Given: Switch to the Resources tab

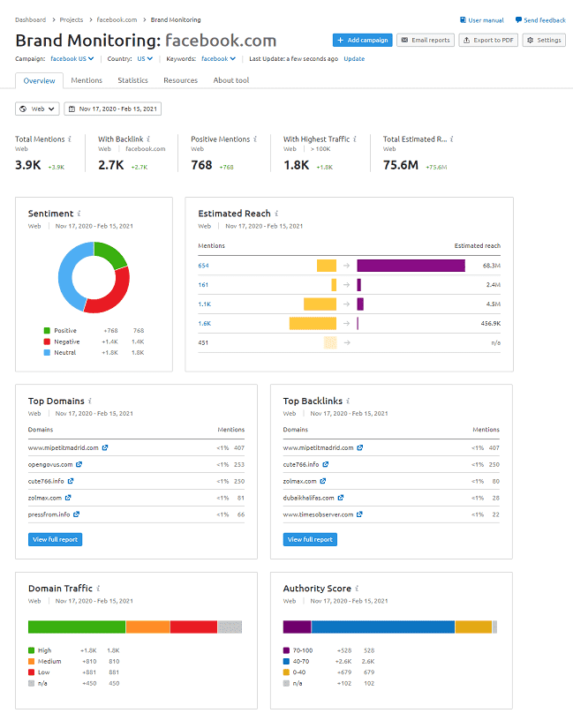Looking at the screenshot, I should pyautogui.click(x=180, y=80).
